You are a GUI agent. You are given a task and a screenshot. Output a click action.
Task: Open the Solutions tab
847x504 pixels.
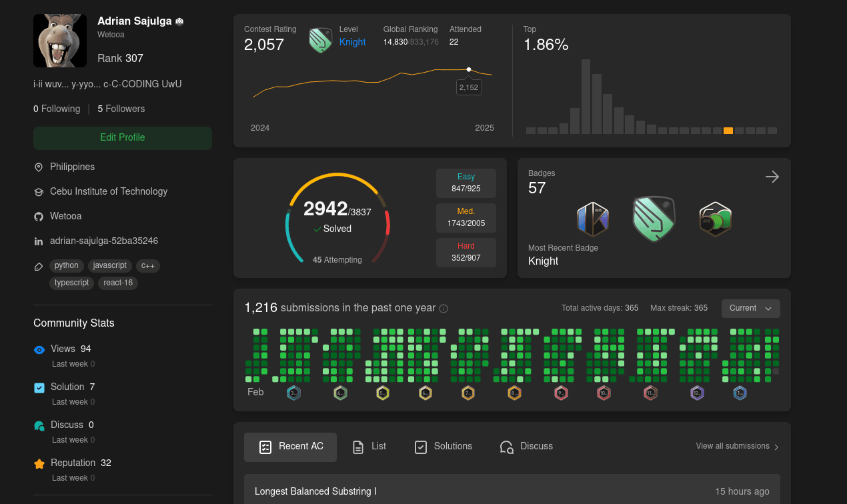(x=443, y=447)
